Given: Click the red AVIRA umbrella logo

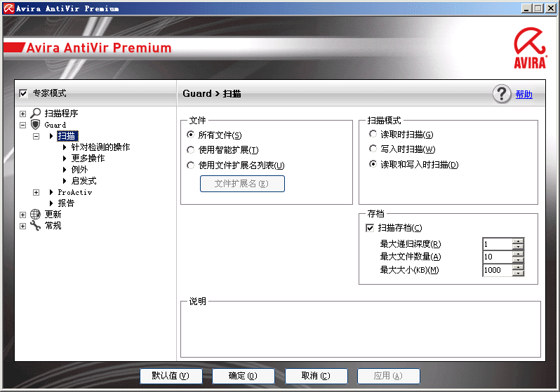Looking at the screenshot, I should tap(530, 48).
